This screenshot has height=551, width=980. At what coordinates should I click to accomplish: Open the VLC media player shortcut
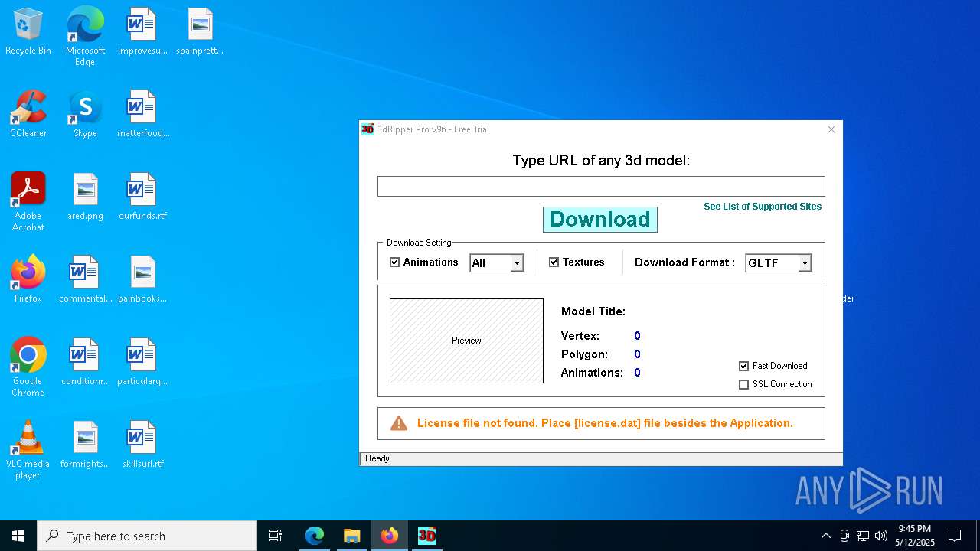[28, 450]
